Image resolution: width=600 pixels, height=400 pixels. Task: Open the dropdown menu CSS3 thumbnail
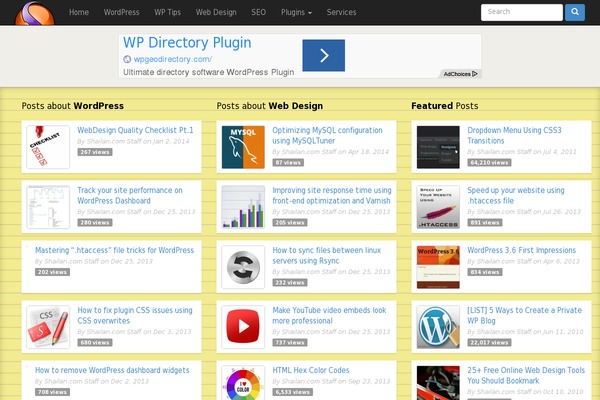coord(438,147)
